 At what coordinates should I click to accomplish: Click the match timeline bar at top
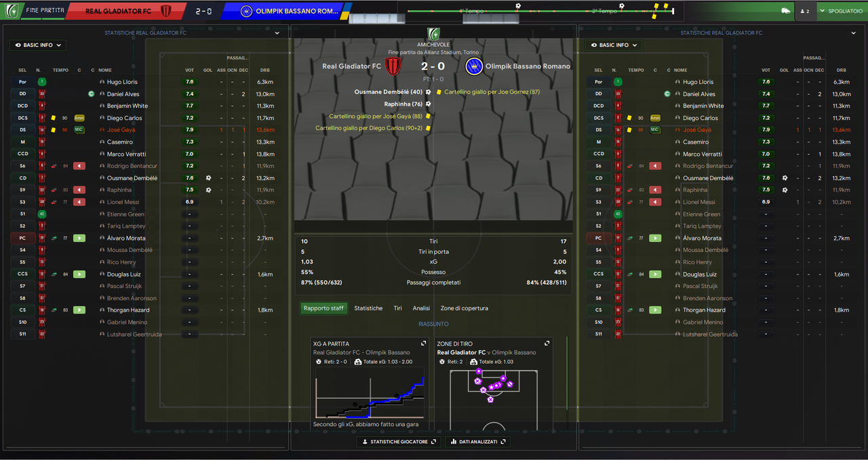[x=540, y=11]
